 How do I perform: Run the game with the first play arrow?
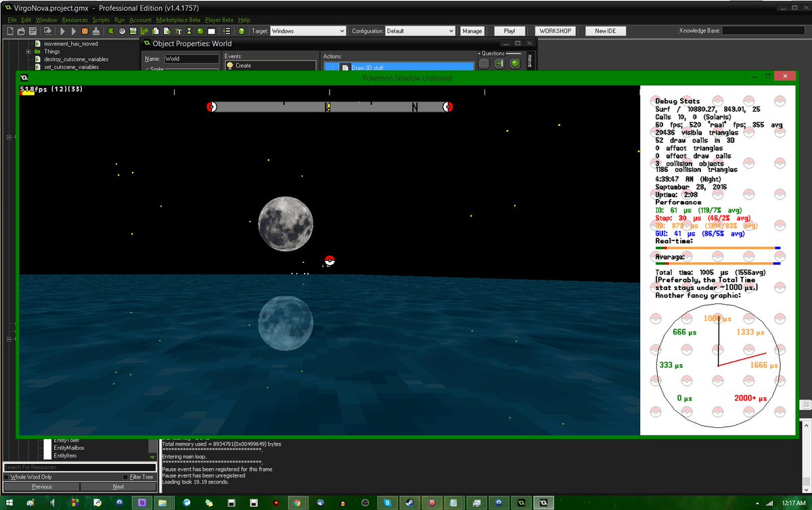62,31
